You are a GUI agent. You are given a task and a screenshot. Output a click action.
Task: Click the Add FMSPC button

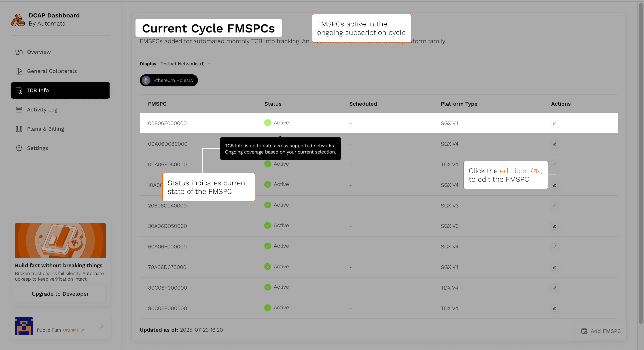(x=601, y=331)
